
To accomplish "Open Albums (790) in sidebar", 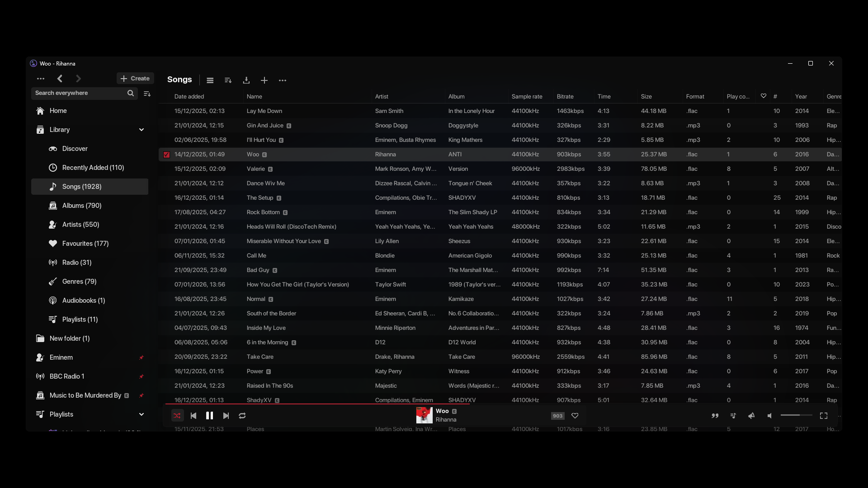I will [x=81, y=206].
